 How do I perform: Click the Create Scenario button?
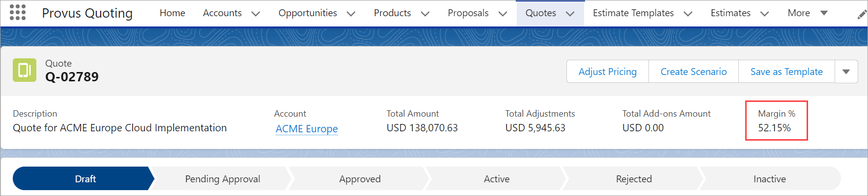pos(693,72)
